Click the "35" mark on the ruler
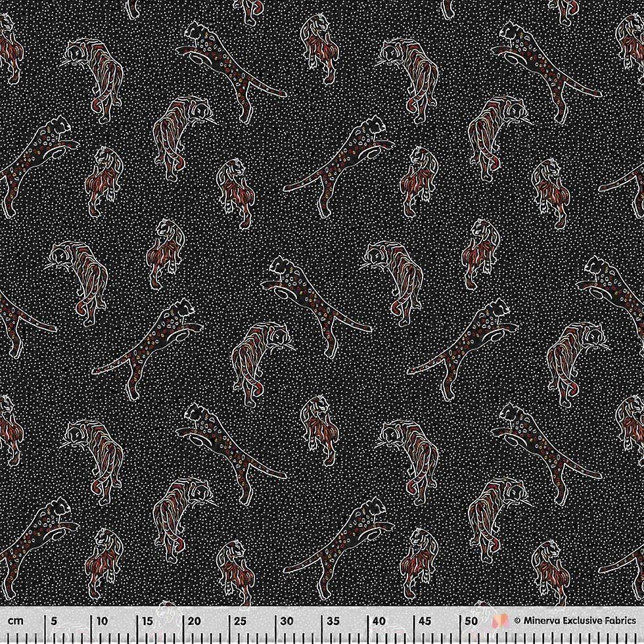The image size is (644, 644). pos(333,620)
